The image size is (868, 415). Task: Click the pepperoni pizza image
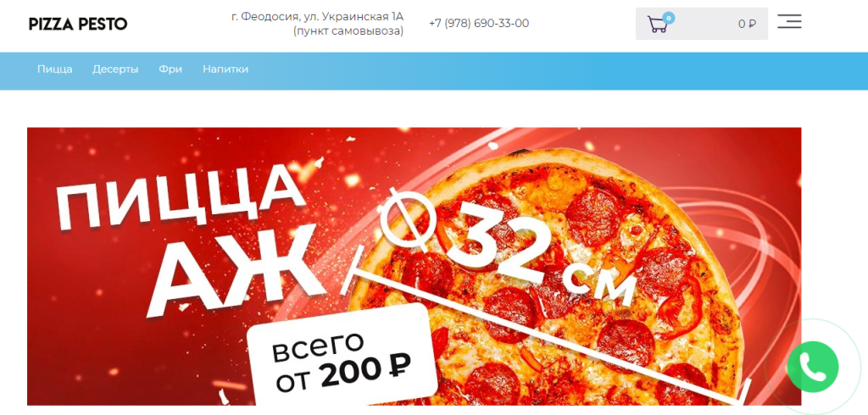click(554, 277)
